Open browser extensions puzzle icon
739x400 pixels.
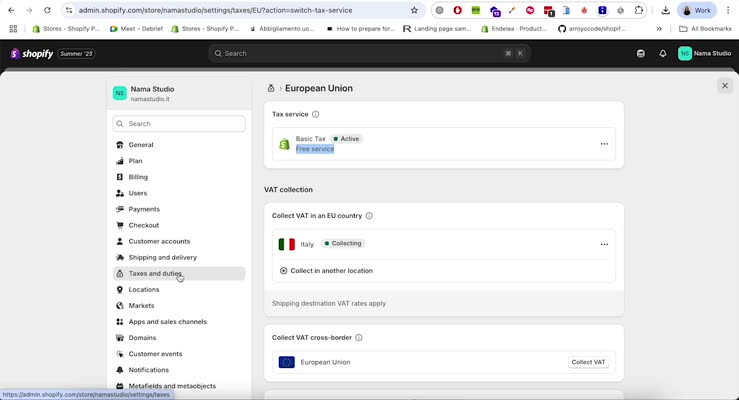[x=639, y=10]
